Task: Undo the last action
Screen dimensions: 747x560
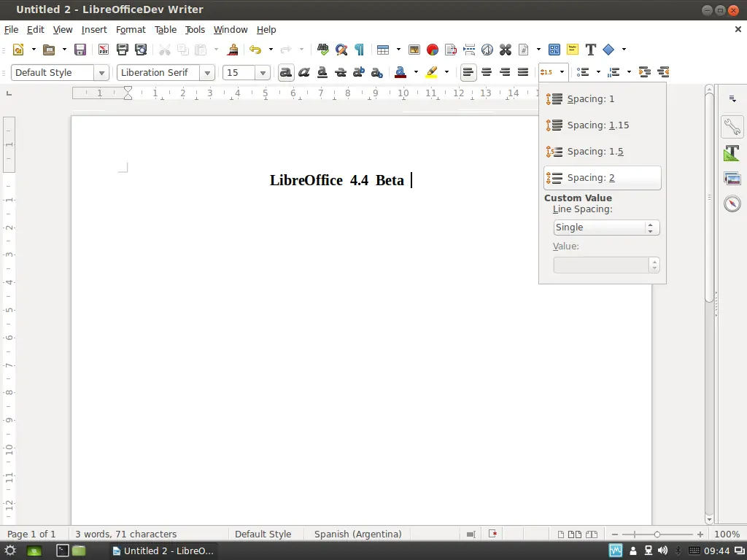Action: pyautogui.click(x=255, y=50)
